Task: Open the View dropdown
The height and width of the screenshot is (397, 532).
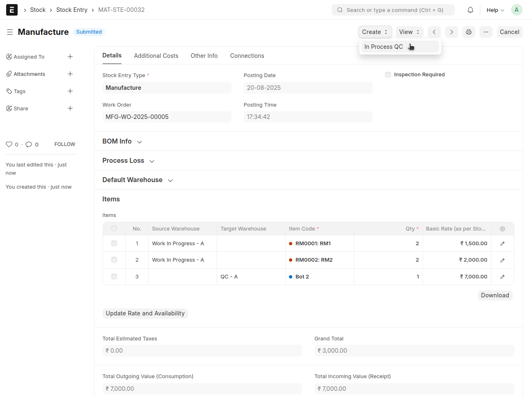Action: point(409,32)
